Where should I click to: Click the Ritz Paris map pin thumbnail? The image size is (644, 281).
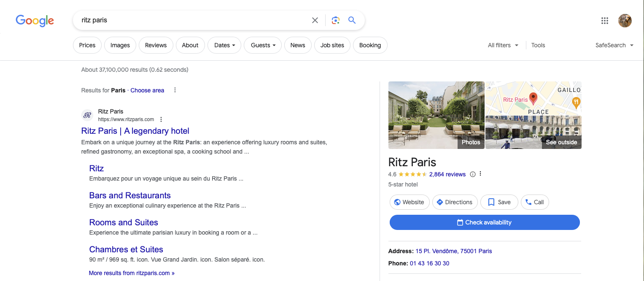click(x=533, y=98)
